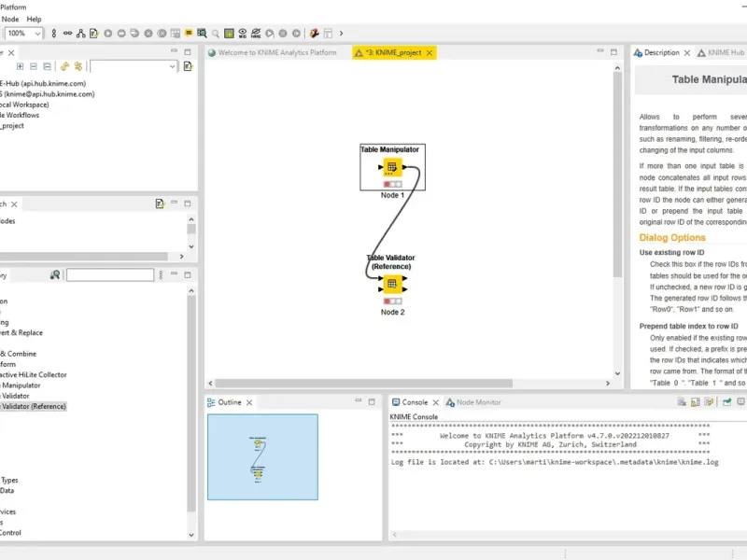Click the fuzzy search magnifier icon in Node Repository
Image resolution: width=747 pixels, height=560 pixels.
[x=55, y=274]
